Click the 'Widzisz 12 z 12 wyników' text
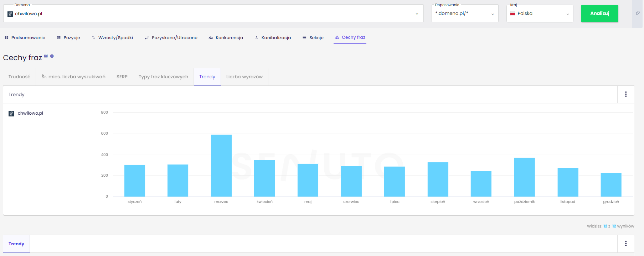This screenshot has width=644, height=256. click(x=610, y=226)
